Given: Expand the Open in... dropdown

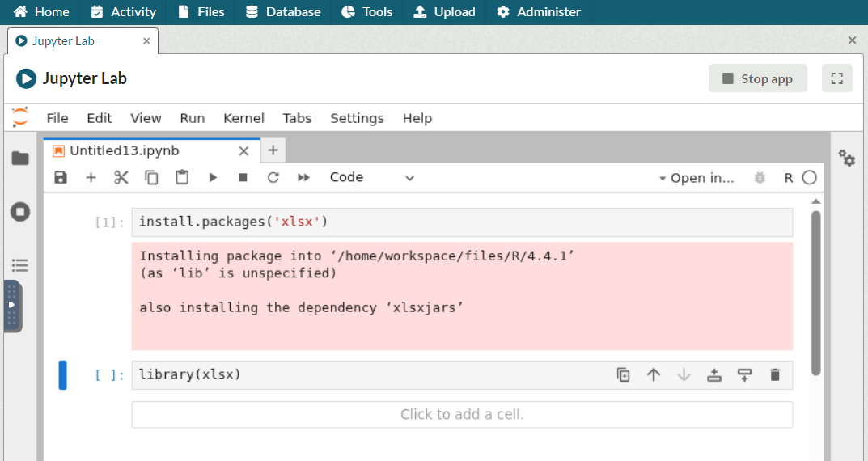Looking at the screenshot, I should 697,178.
